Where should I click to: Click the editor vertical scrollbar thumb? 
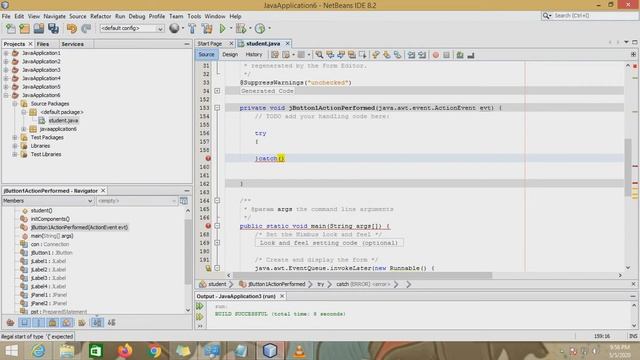pos(628,168)
